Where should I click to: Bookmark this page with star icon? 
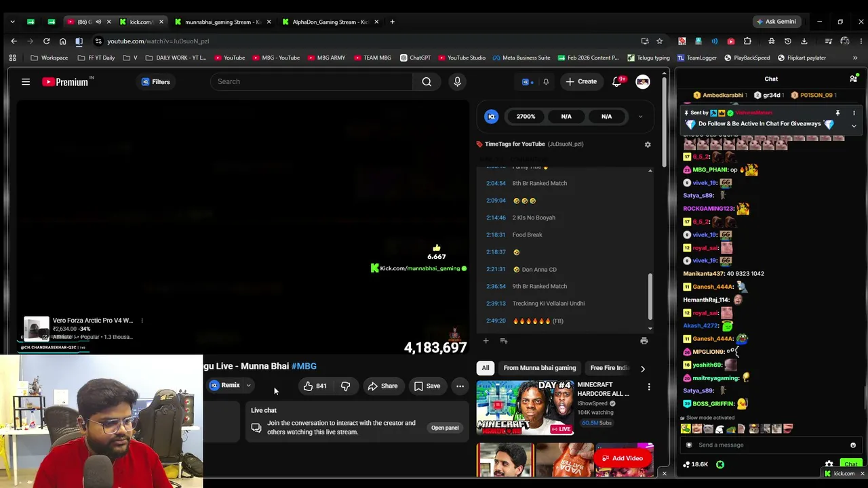tap(659, 41)
